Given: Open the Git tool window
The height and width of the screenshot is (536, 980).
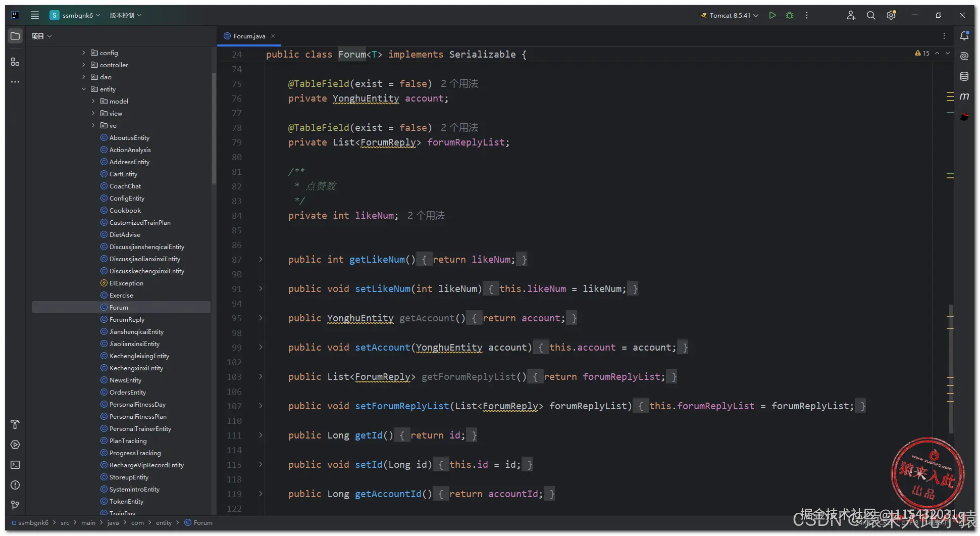Looking at the screenshot, I should 15,505.
